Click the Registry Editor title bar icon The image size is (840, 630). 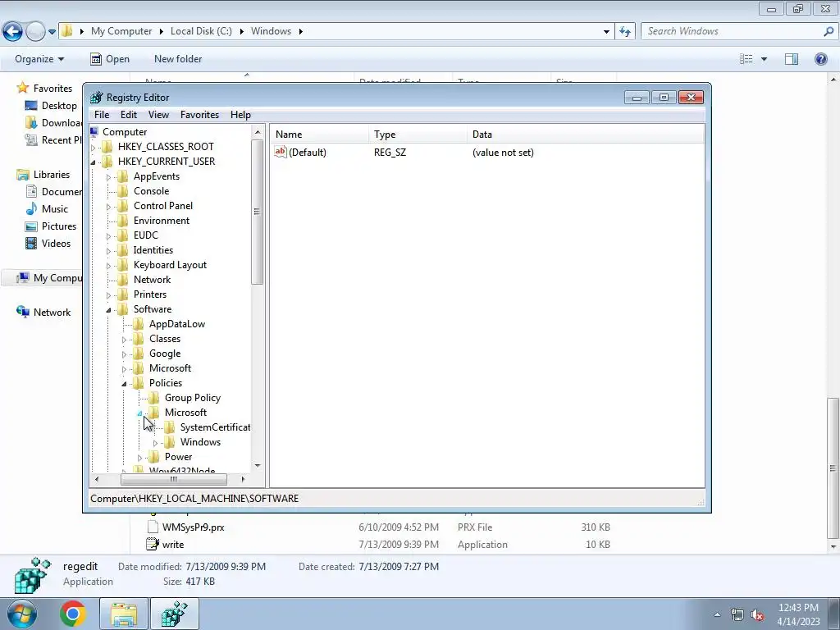click(97, 97)
